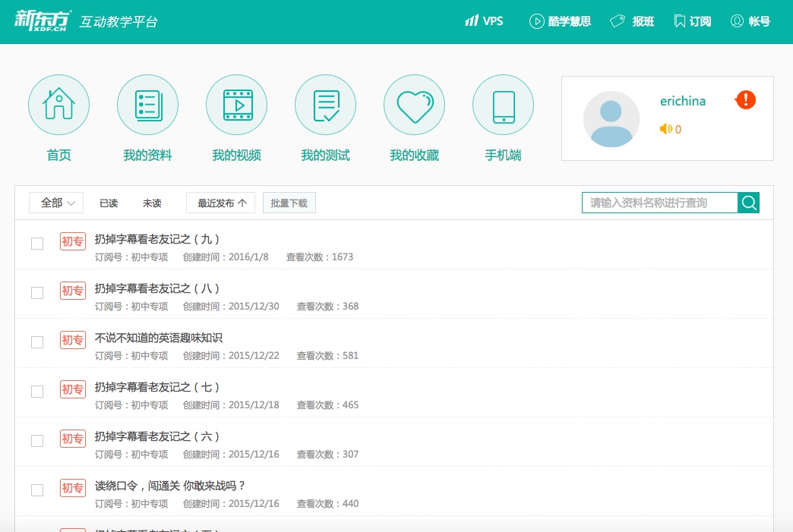Viewport: 793px width, 532px height.
Task: Click the home house icon
Action: pyautogui.click(x=58, y=105)
